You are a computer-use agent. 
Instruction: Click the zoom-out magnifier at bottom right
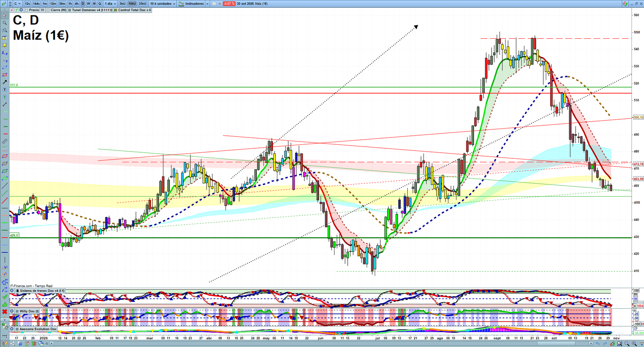point(627,343)
